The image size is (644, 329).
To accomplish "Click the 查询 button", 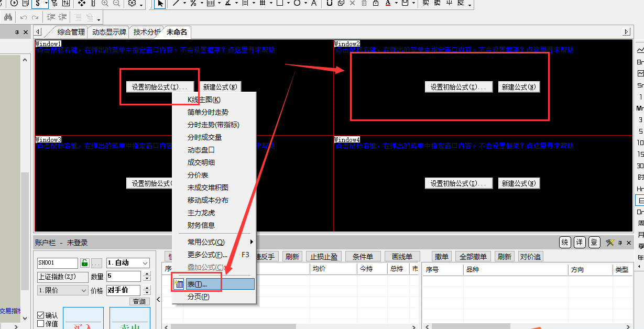I will pyautogui.click(x=139, y=301).
